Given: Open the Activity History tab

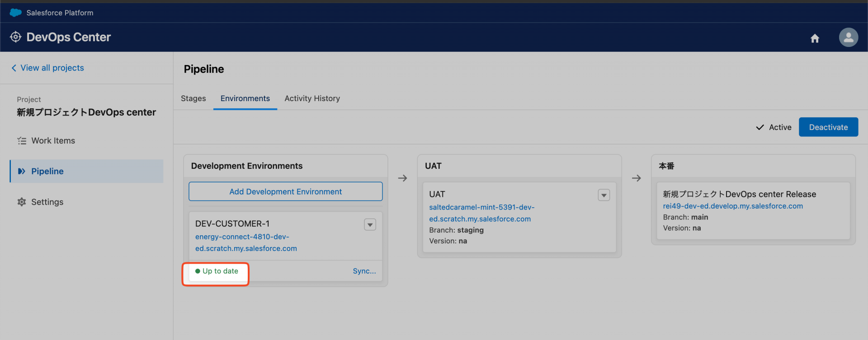Looking at the screenshot, I should (x=312, y=98).
